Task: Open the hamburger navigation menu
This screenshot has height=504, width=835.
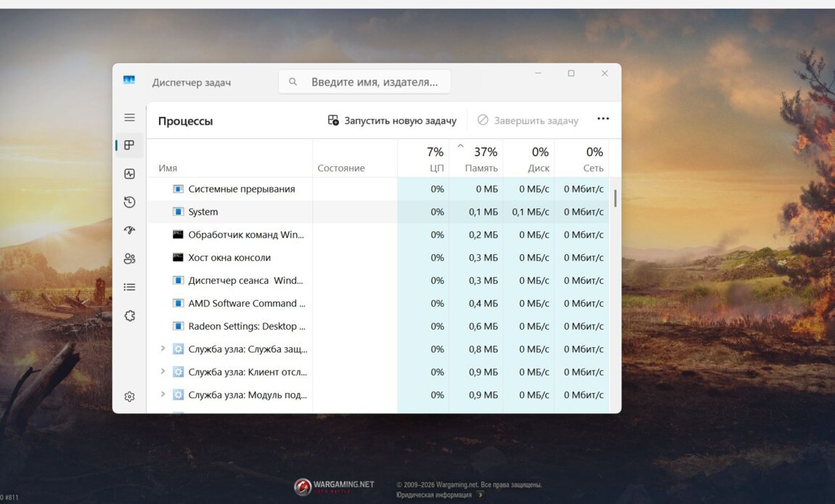Action: tap(129, 118)
